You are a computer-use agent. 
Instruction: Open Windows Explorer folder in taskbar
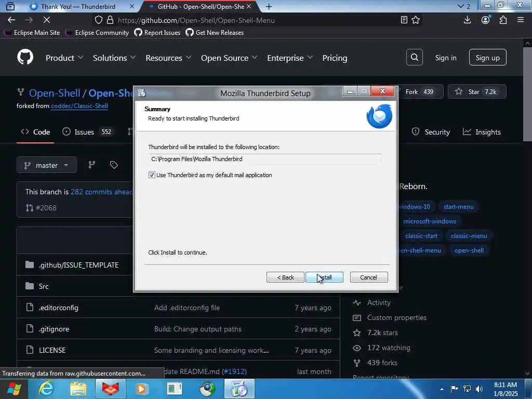click(x=78, y=389)
